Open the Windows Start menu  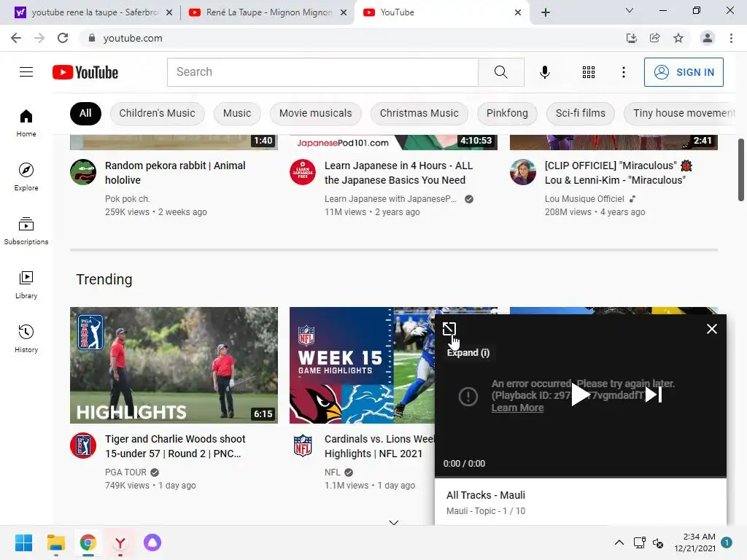[24, 542]
